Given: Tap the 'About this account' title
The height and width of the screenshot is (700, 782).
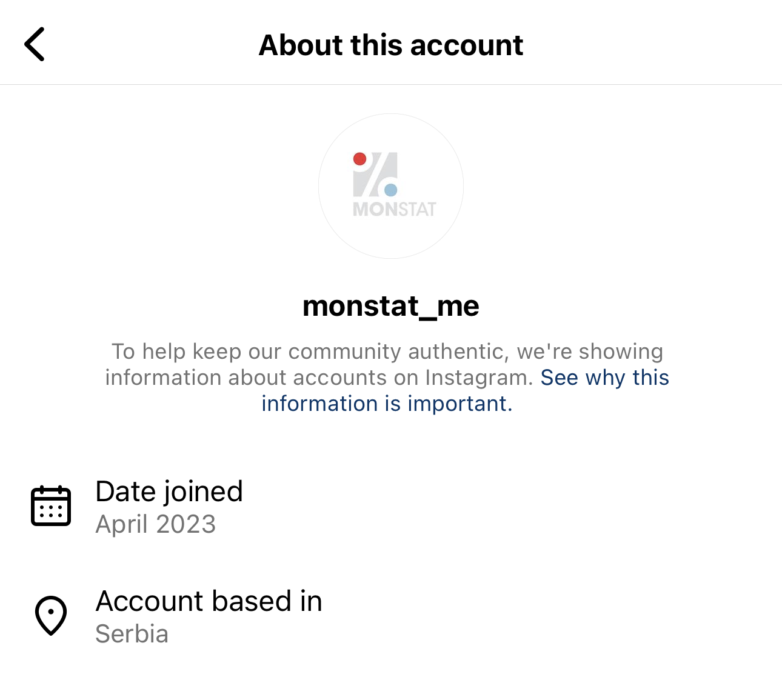Looking at the screenshot, I should [391, 45].
